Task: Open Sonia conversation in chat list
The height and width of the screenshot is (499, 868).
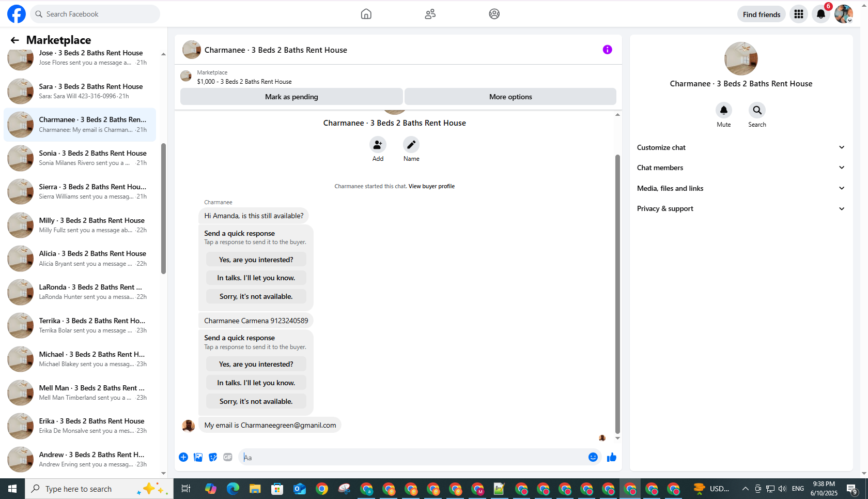Action: point(80,158)
